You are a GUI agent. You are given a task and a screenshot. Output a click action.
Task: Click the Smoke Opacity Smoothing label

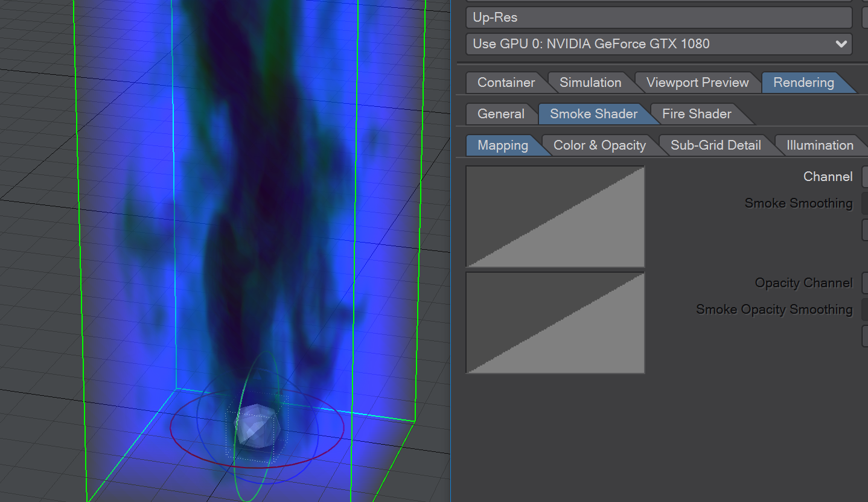[774, 310]
